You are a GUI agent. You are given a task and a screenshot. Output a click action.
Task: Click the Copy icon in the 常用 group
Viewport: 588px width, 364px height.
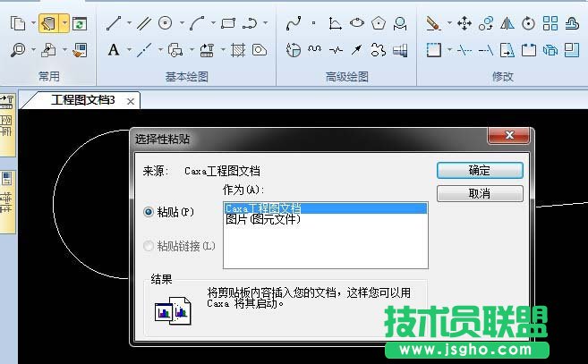[18, 23]
